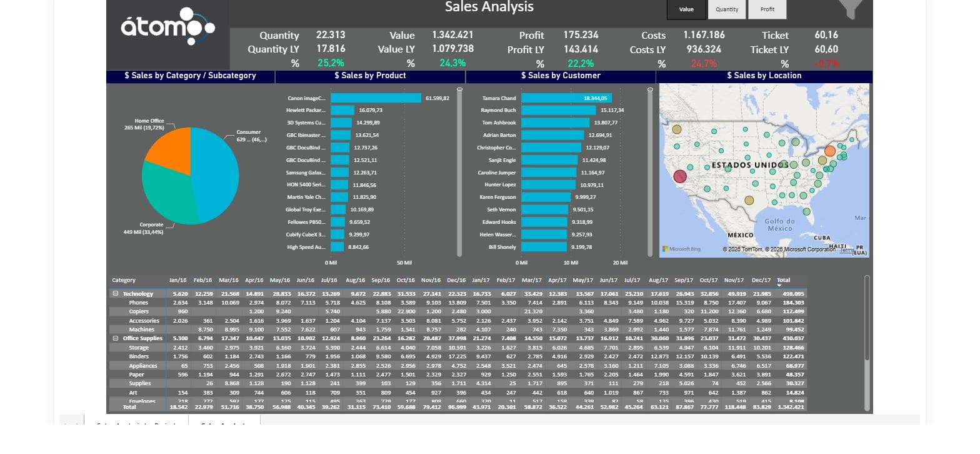Click the Atomo logo
The width and height of the screenshot is (980, 454).
point(167,26)
